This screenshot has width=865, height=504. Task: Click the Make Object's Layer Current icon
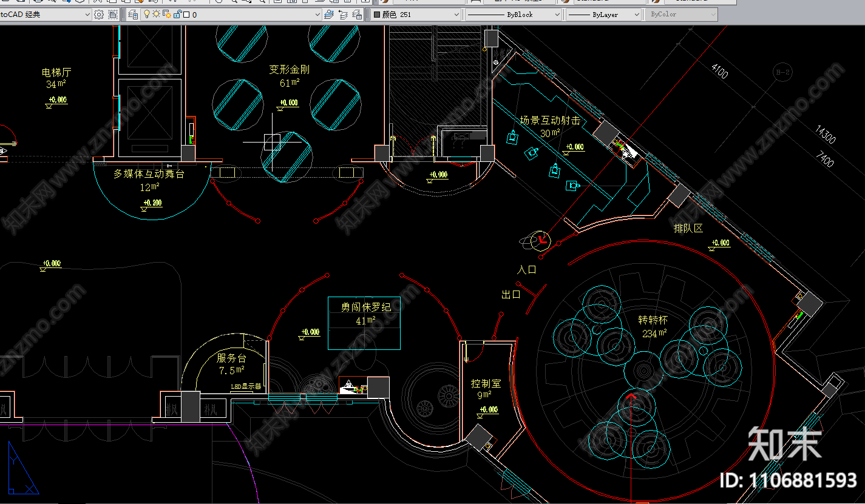point(329,15)
